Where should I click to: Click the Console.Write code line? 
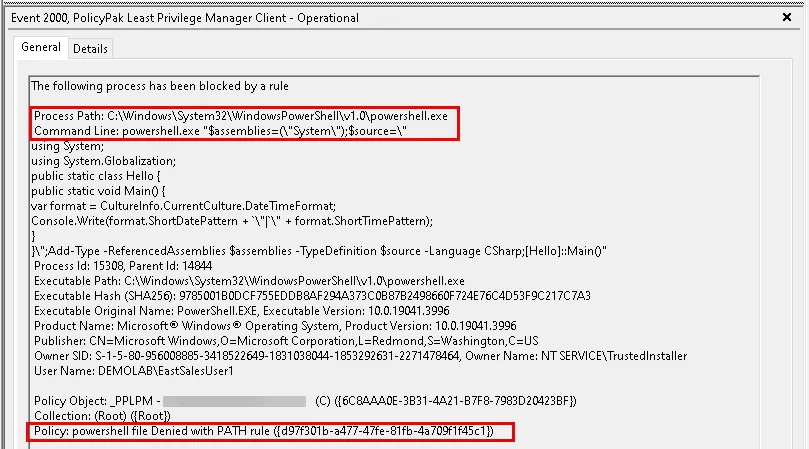click(x=232, y=220)
